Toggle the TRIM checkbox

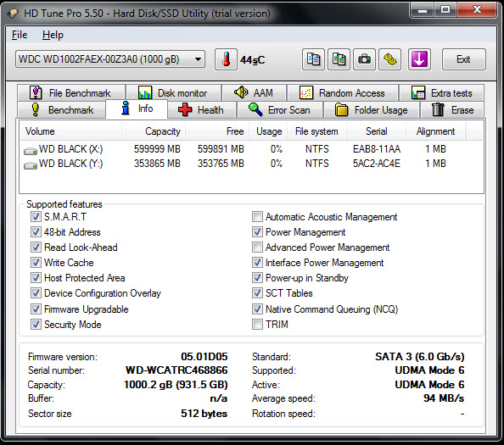[257, 325]
